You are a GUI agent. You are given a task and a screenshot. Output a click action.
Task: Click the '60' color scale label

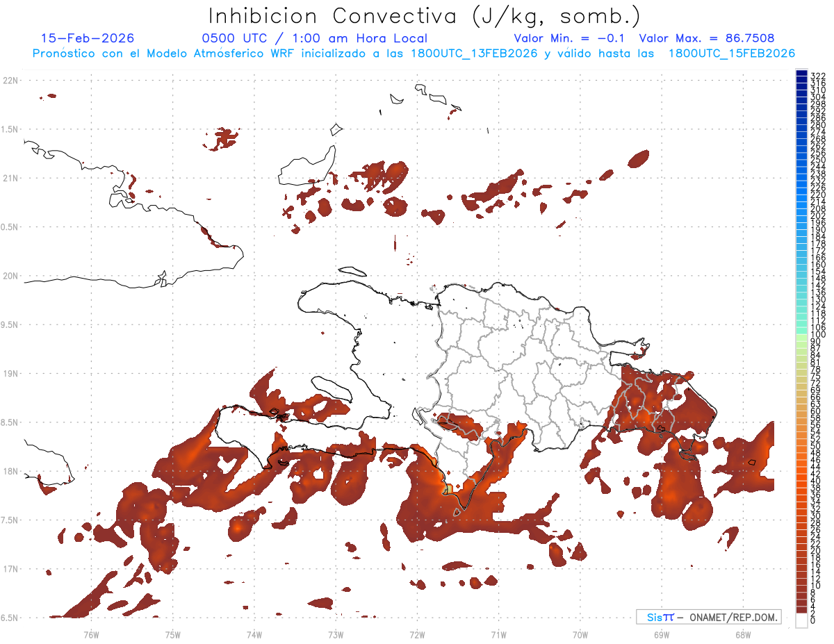[x=816, y=411]
